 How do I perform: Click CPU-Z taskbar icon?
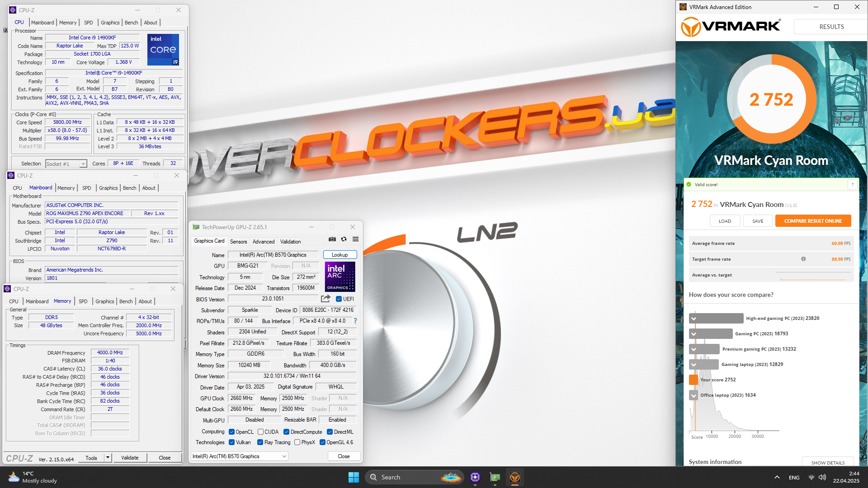[x=475, y=477]
